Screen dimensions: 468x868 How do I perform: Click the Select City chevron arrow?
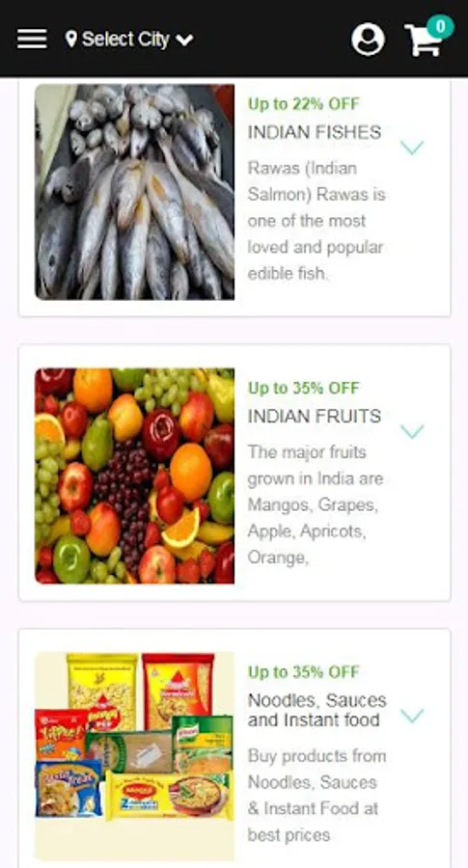click(x=184, y=40)
